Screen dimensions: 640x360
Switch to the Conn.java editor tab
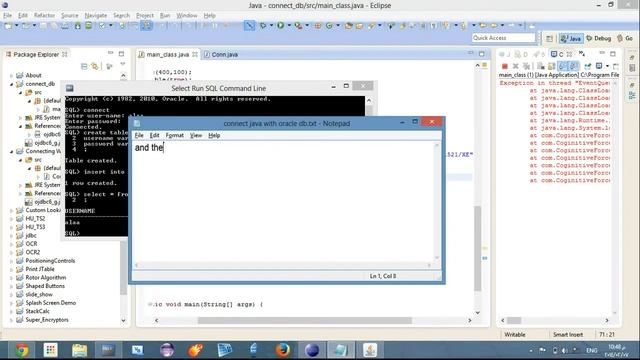pyautogui.click(x=221, y=54)
